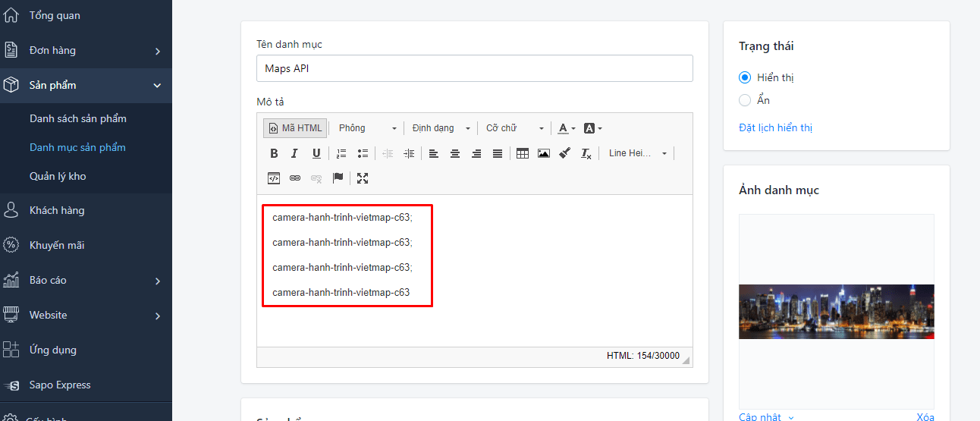Open the Định dạng format dropdown
This screenshot has height=421, width=980.
click(x=441, y=128)
